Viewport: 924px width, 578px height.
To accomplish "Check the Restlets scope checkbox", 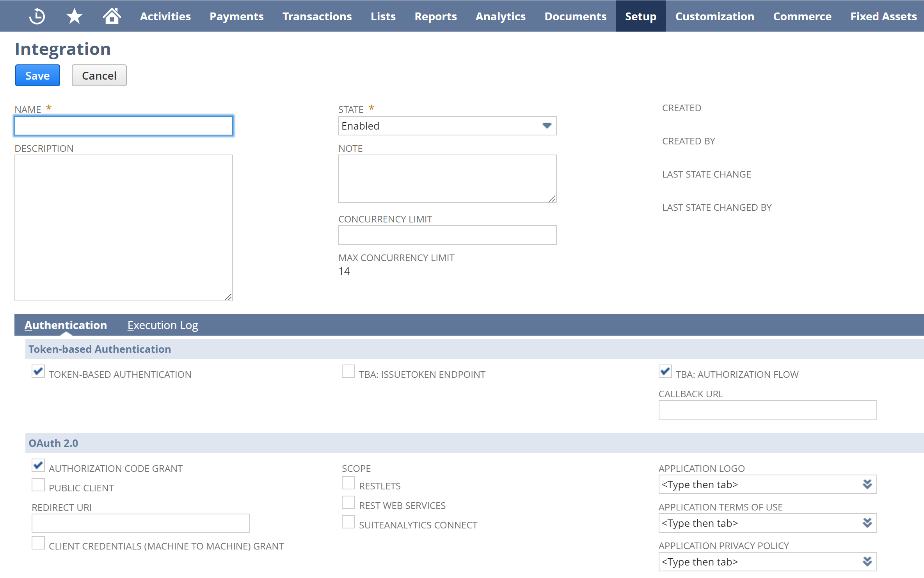I will tap(348, 483).
